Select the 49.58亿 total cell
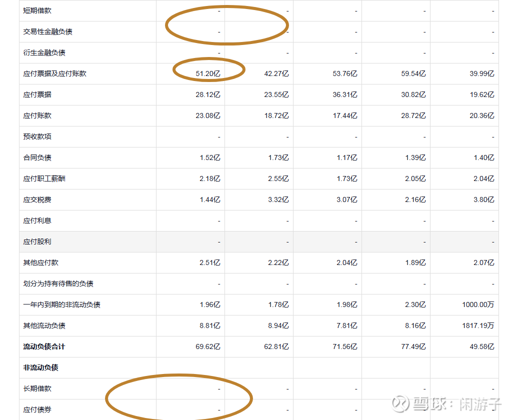 [x=482, y=347]
